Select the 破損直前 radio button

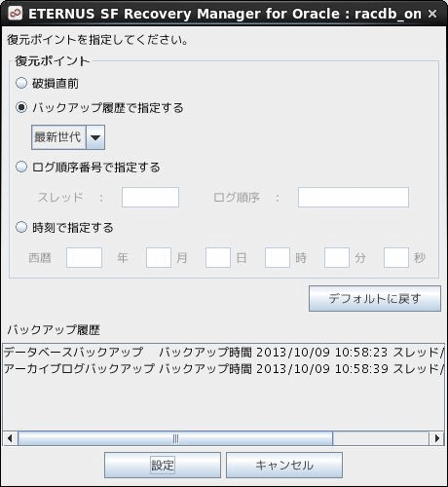[x=21, y=83]
